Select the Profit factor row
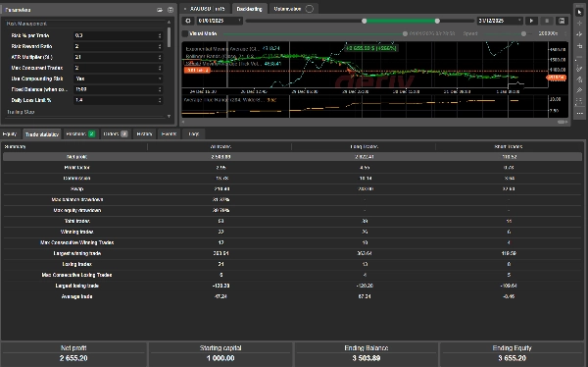The height and width of the screenshot is (367, 588). click(x=292, y=168)
